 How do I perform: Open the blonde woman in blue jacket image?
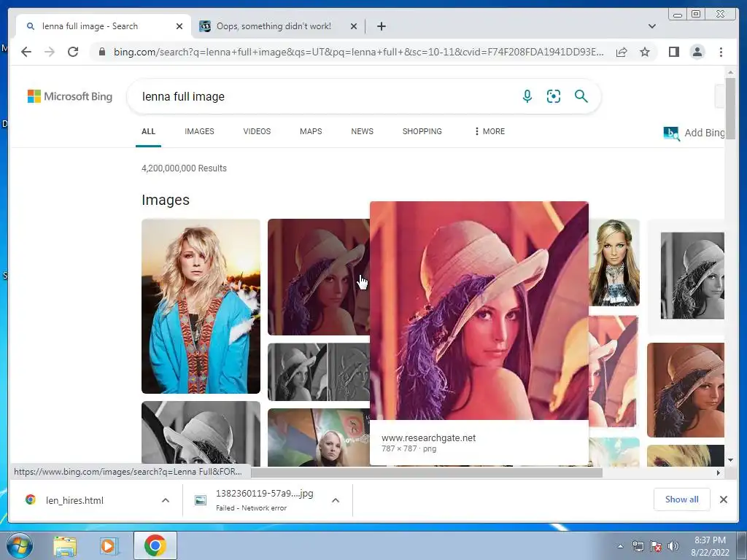[x=201, y=306]
